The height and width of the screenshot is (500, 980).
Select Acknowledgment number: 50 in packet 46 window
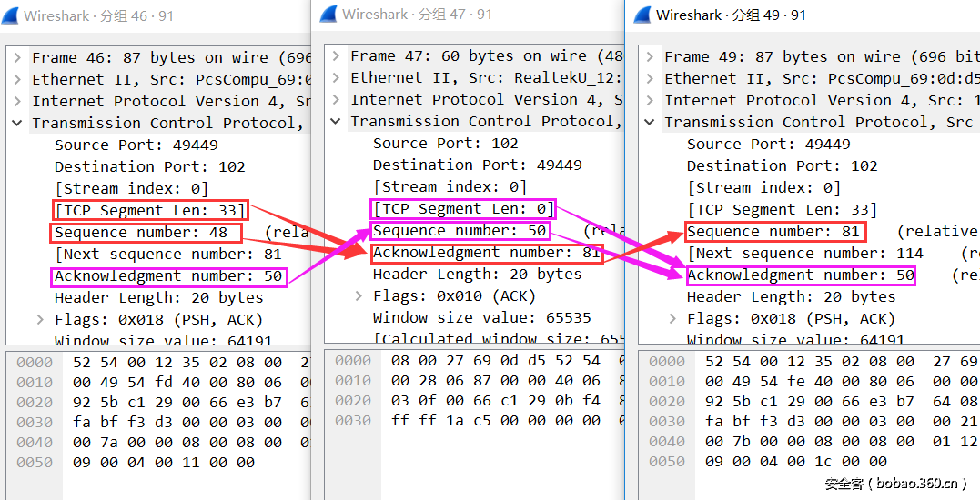click(x=168, y=276)
